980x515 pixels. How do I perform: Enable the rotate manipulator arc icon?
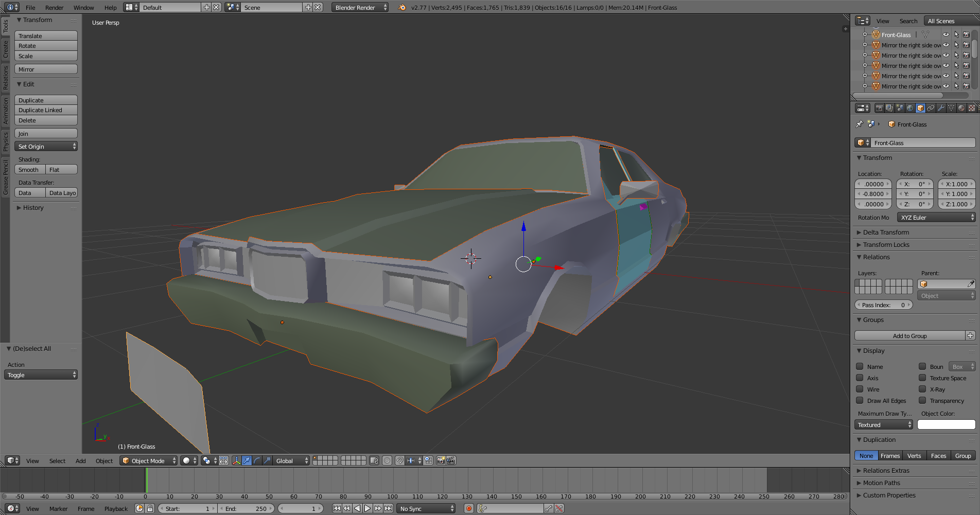tap(257, 460)
